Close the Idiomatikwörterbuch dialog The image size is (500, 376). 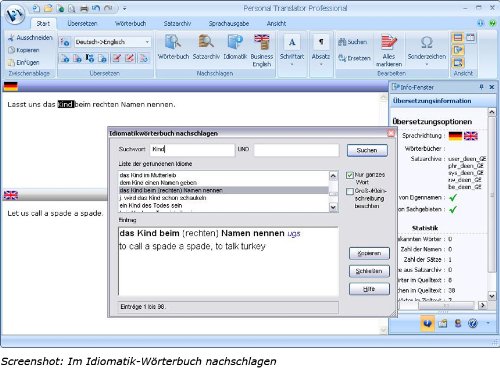tap(391, 133)
